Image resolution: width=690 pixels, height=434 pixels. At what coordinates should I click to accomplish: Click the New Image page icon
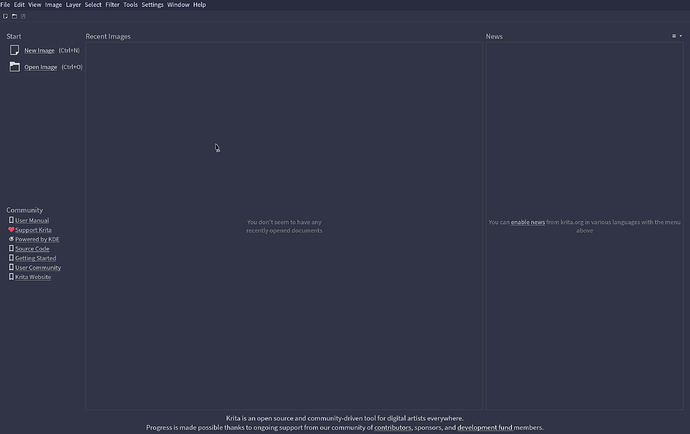[x=14, y=50]
